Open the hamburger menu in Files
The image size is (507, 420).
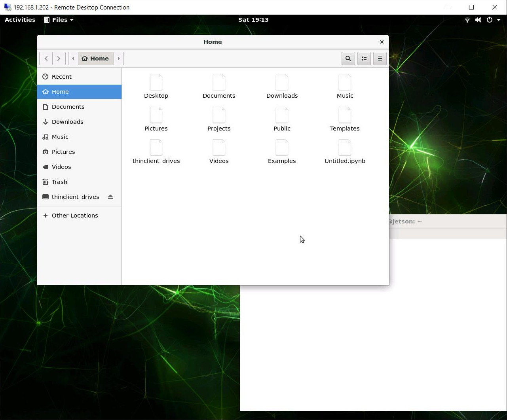pyautogui.click(x=380, y=58)
